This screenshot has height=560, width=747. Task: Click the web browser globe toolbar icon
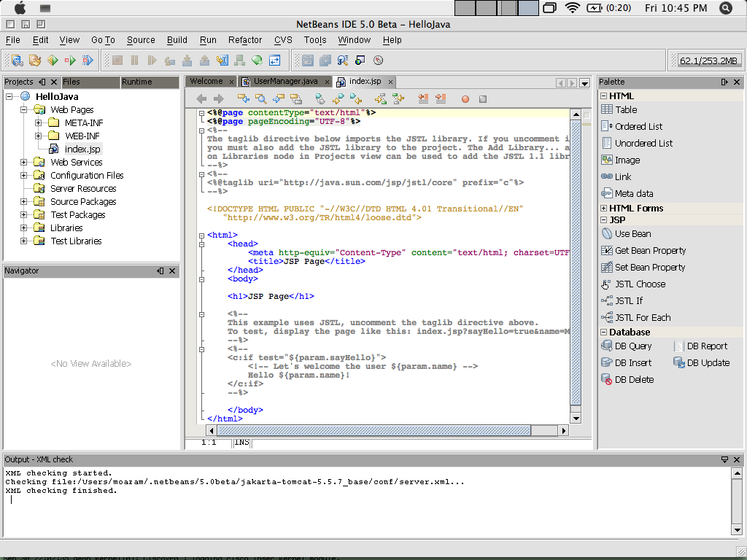click(x=360, y=61)
